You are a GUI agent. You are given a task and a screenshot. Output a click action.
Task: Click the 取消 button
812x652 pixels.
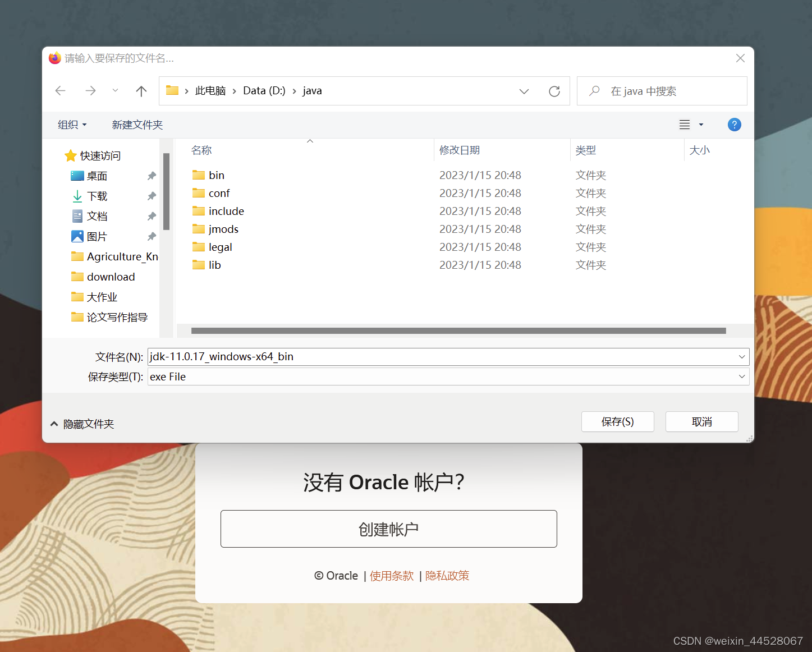tap(702, 422)
